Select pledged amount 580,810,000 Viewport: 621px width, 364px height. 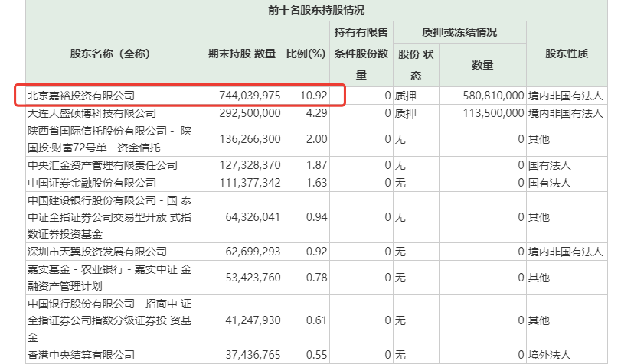[493, 96]
